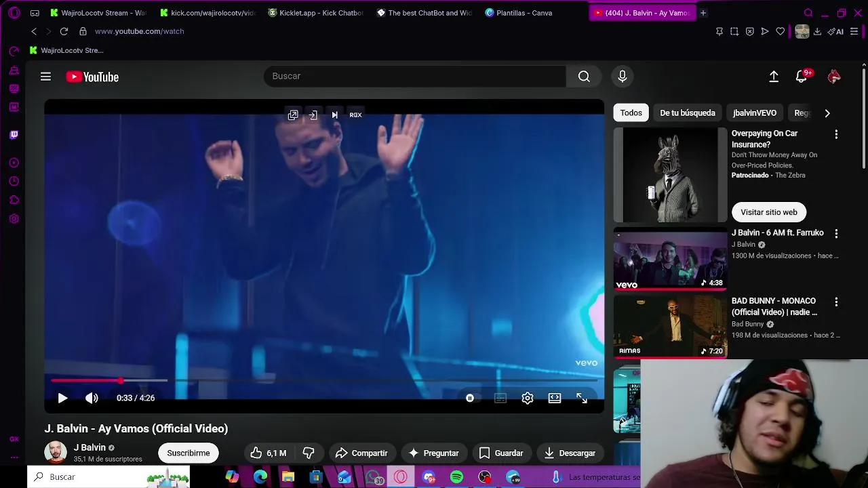Open J Balvin channel avatar

coord(56,452)
